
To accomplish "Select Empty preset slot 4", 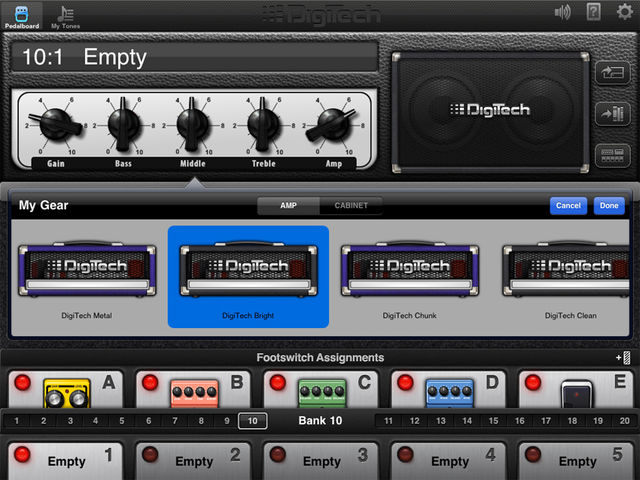I will point(449,461).
